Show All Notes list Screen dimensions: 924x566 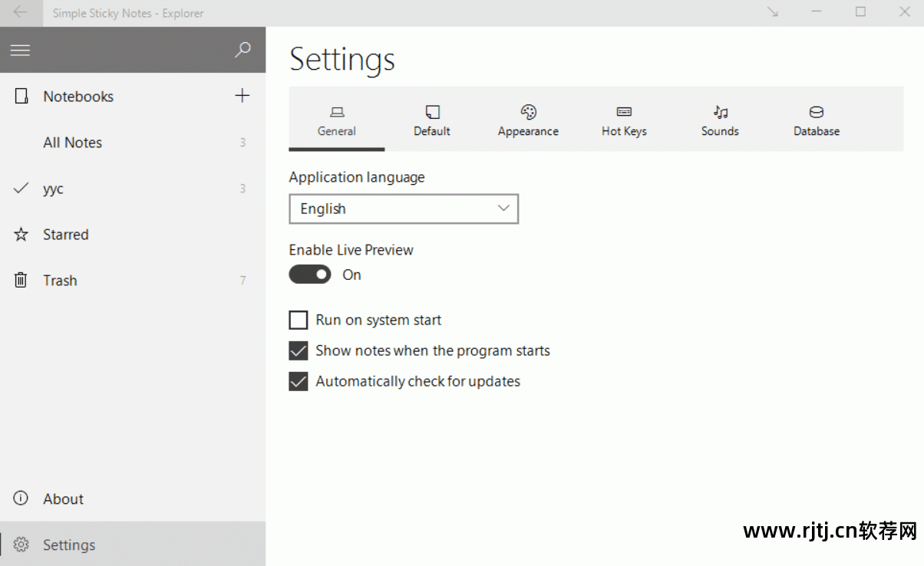133,143
